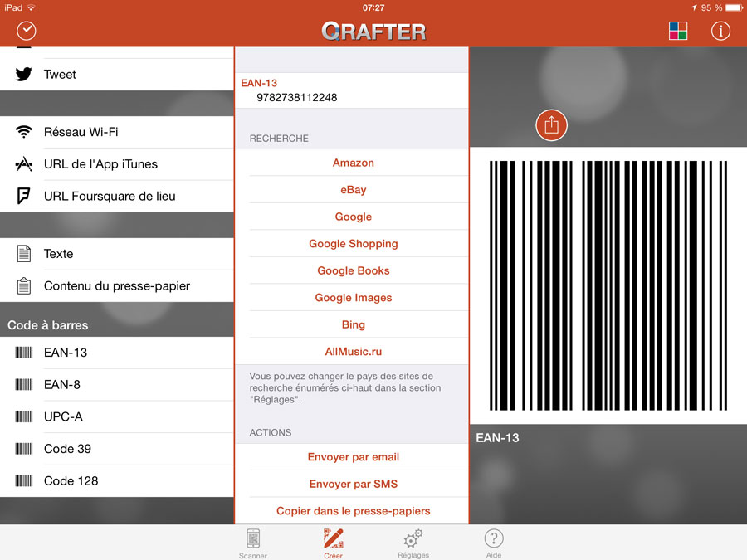
Task: Choose Code 39 barcode type
Action: pos(117,449)
